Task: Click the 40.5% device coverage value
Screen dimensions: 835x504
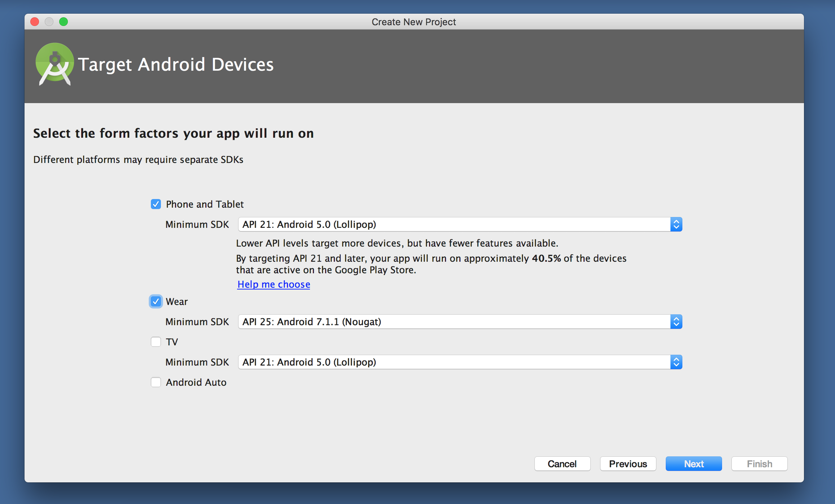Action: tap(546, 258)
